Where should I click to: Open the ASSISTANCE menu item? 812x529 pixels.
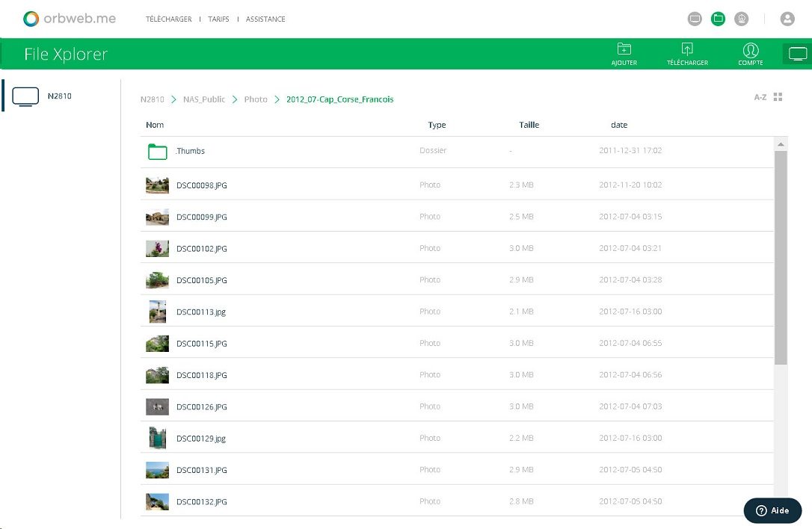coord(265,19)
